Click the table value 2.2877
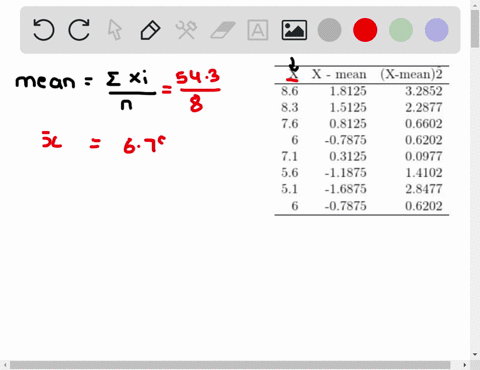The height and width of the screenshot is (370, 480). pos(424,107)
